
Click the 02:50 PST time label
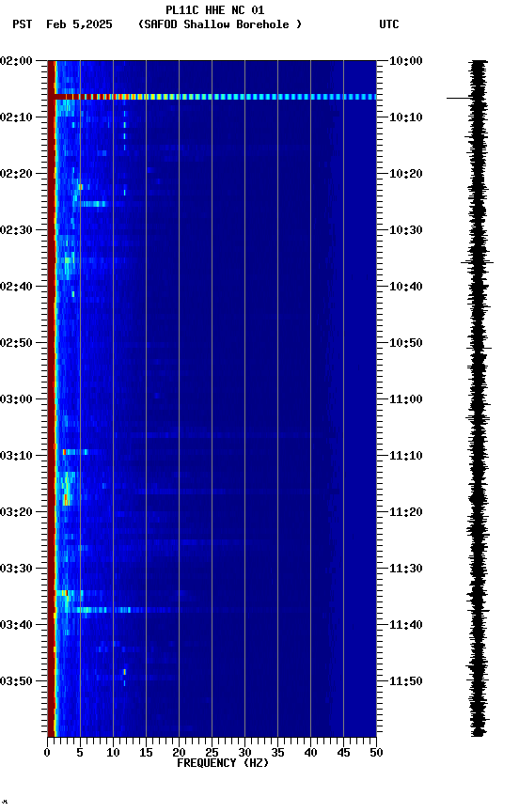[16, 343]
